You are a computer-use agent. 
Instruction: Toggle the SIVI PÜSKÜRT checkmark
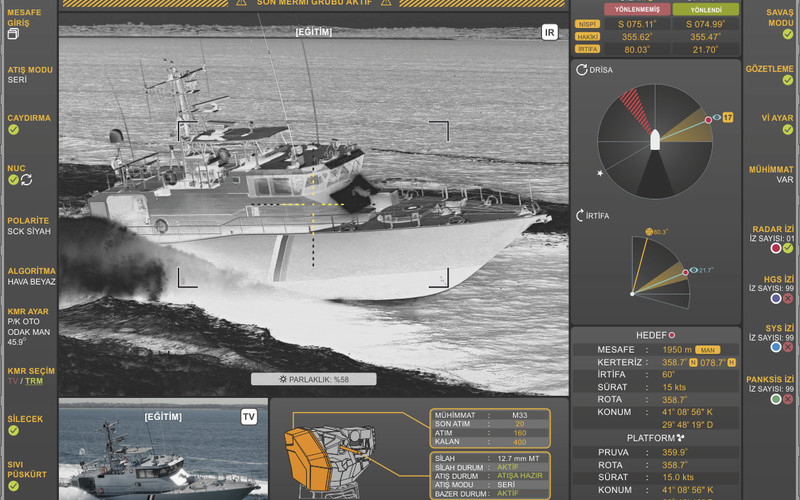(x=13, y=486)
